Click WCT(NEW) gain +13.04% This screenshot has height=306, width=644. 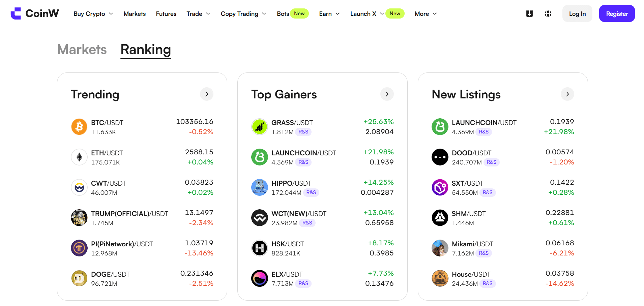coord(379,213)
